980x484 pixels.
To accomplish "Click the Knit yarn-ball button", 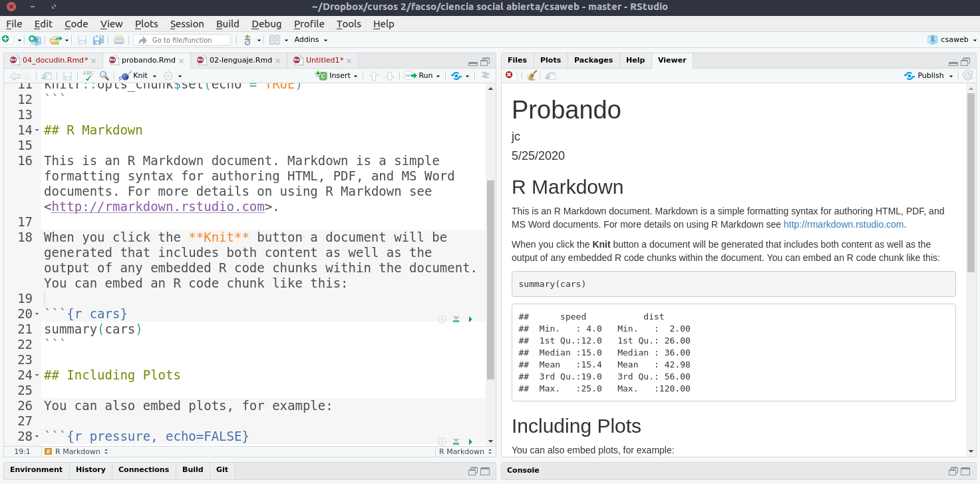I will pos(135,76).
